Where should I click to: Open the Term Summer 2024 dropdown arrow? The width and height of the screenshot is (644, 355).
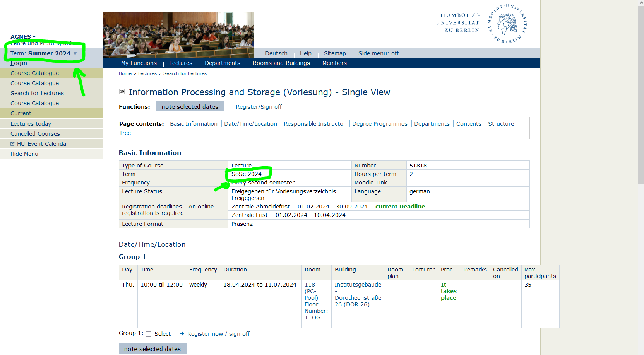pyautogui.click(x=75, y=53)
